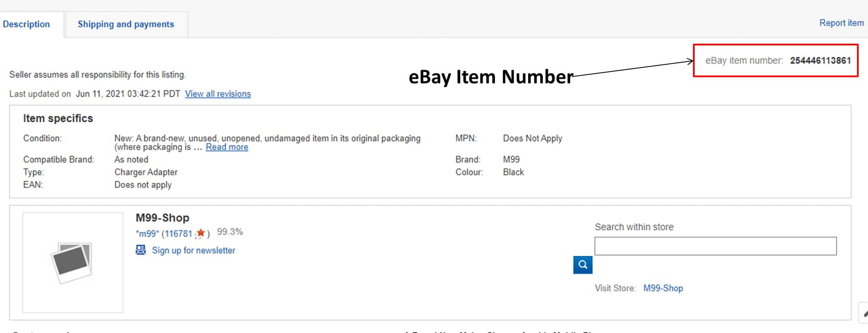Open the Description tab

(x=26, y=24)
